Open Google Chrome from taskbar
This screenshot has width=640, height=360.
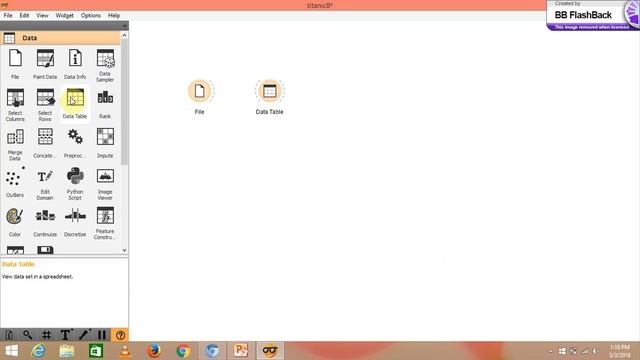tap(183, 351)
